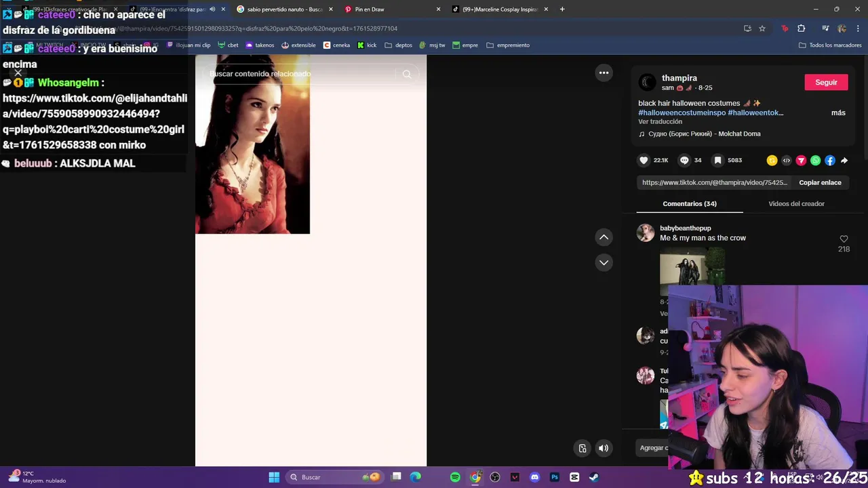
Task: Click the Copiar enlace button
Action: (820, 182)
